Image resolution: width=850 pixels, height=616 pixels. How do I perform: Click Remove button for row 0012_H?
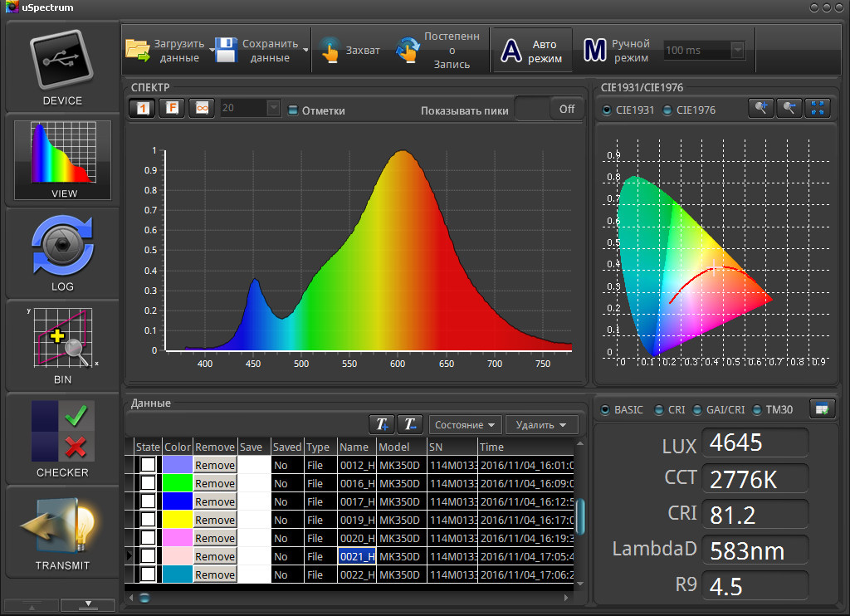(x=215, y=465)
